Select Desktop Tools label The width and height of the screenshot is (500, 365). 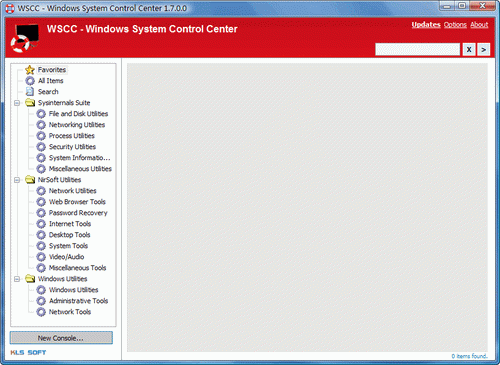(70, 235)
